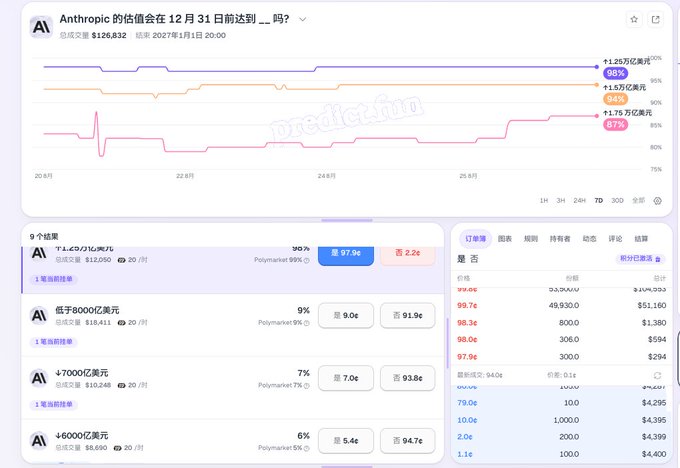Select the 30D chart timeframe
Image resolution: width=680 pixels, height=468 pixels.
pyautogui.click(x=617, y=200)
